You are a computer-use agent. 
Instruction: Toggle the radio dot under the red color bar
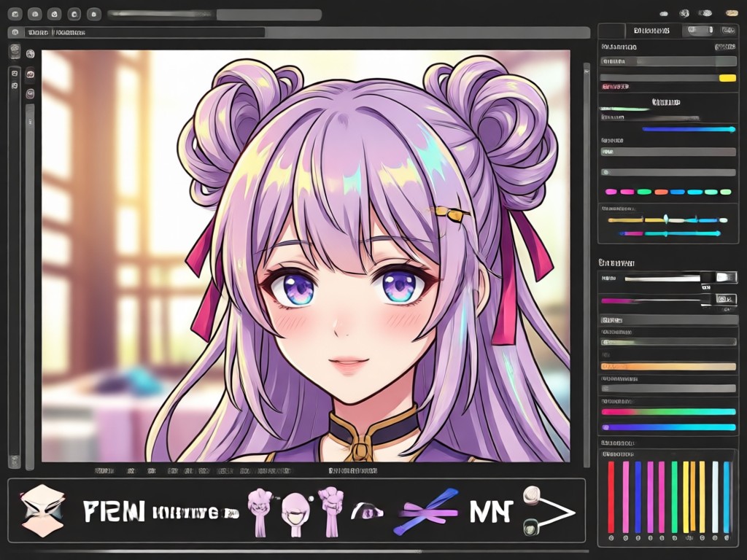pyautogui.click(x=611, y=538)
